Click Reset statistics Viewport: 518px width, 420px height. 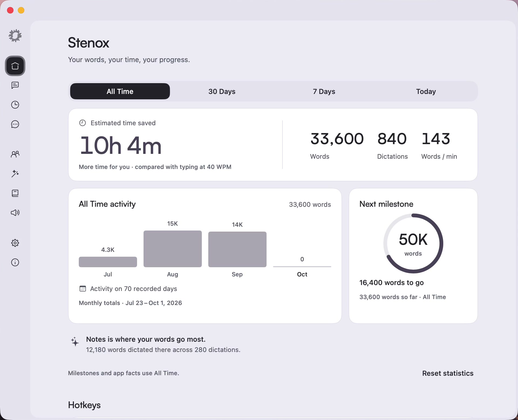(x=448, y=373)
